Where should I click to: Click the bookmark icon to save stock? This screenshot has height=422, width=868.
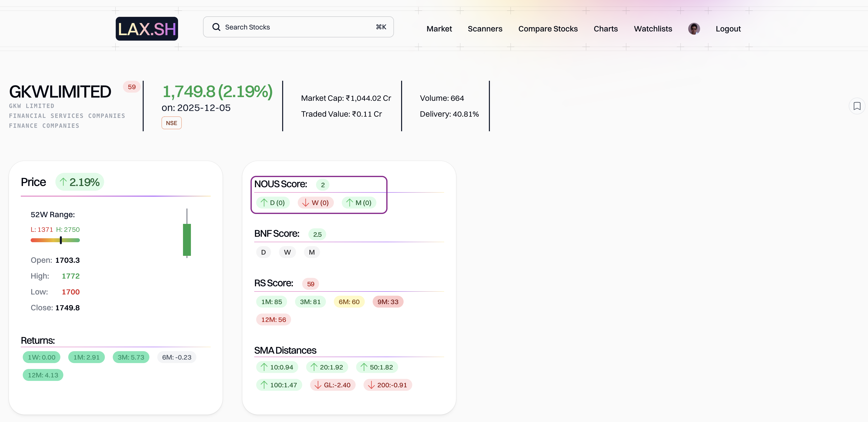[857, 106]
